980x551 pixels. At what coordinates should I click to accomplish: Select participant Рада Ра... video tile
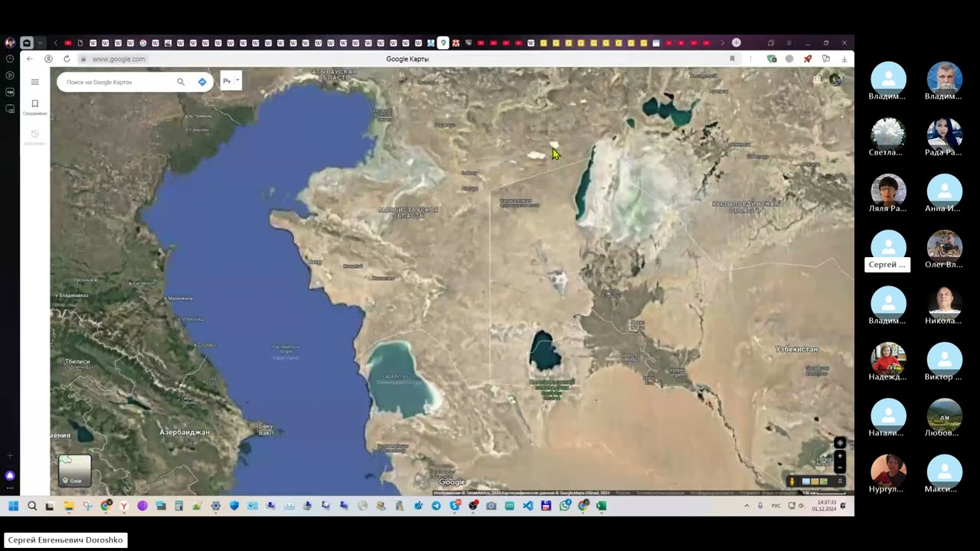coord(944,136)
